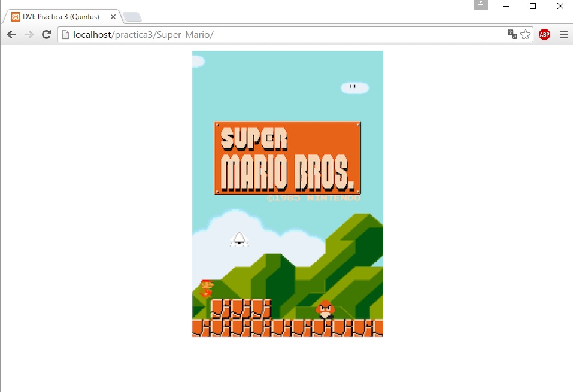The width and height of the screenshot is (573, 392).
Task: Open the Adblock Plus extension
Action: pos(544,35)
